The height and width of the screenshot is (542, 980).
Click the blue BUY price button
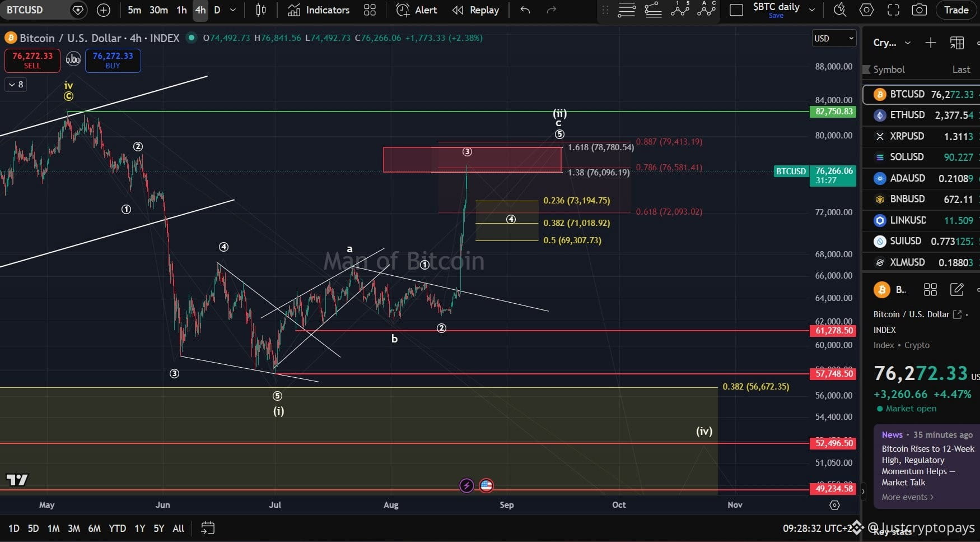(x=113, y=61)
